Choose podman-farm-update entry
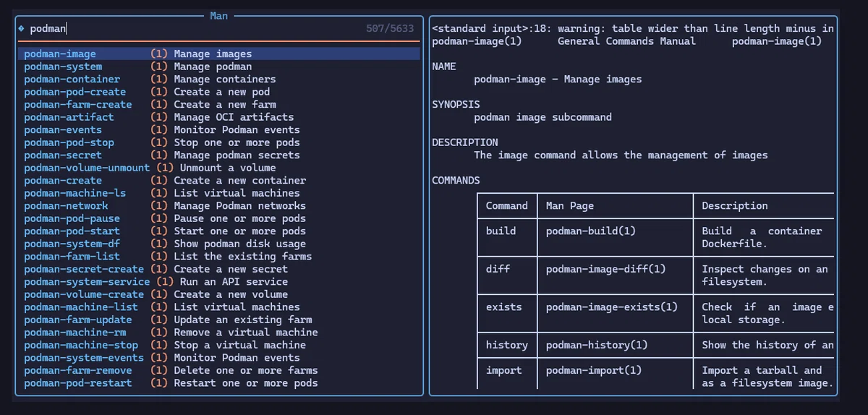This screenshot has width=868, height=415. 218,320
